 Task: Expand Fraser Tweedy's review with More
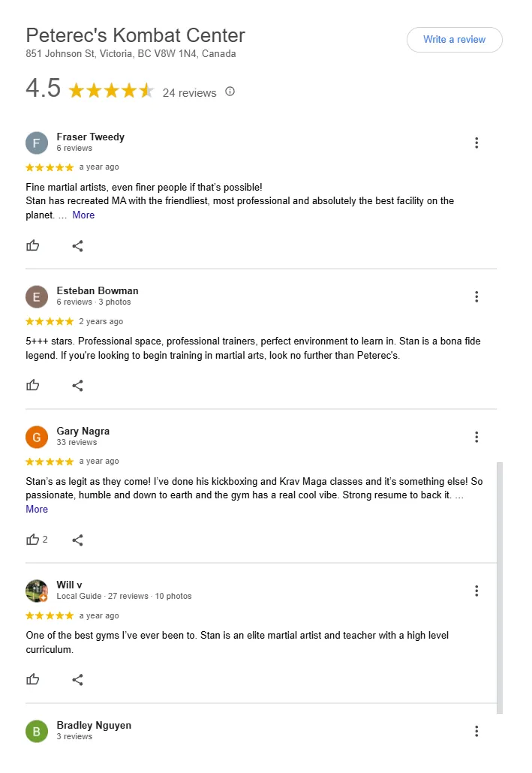[x=83, y=215]
